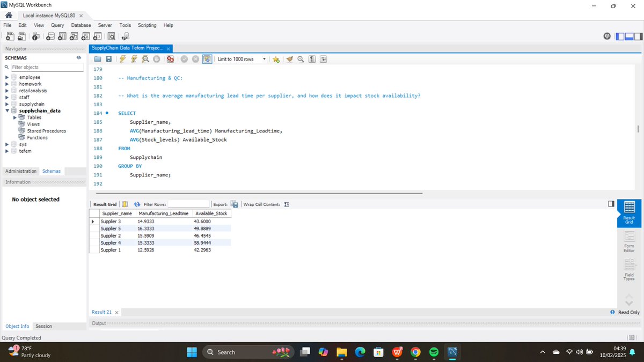Export recordset to external file
The width and height of the screenshot is (644, 362).
click(235, 204)
